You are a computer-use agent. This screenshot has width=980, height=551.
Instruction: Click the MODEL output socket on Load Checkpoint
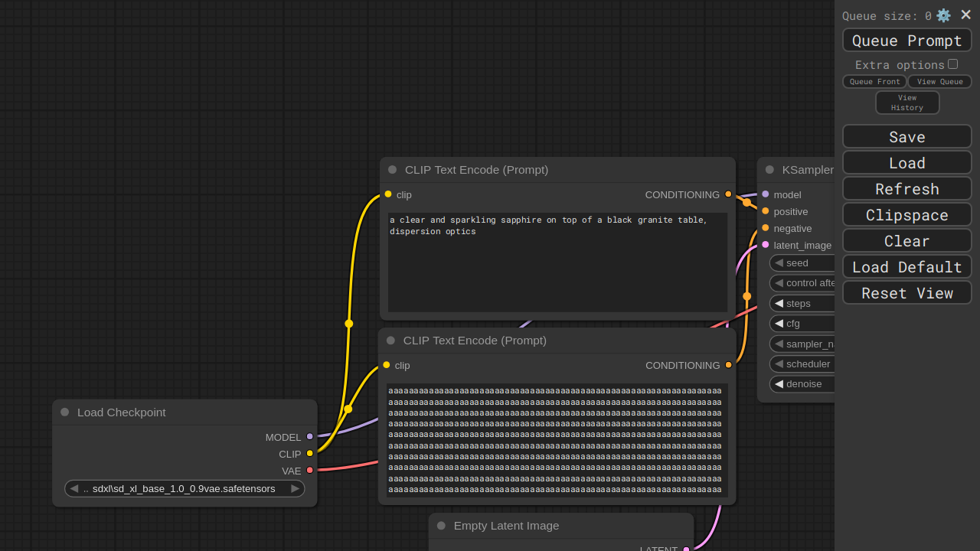tap(310, 437)
